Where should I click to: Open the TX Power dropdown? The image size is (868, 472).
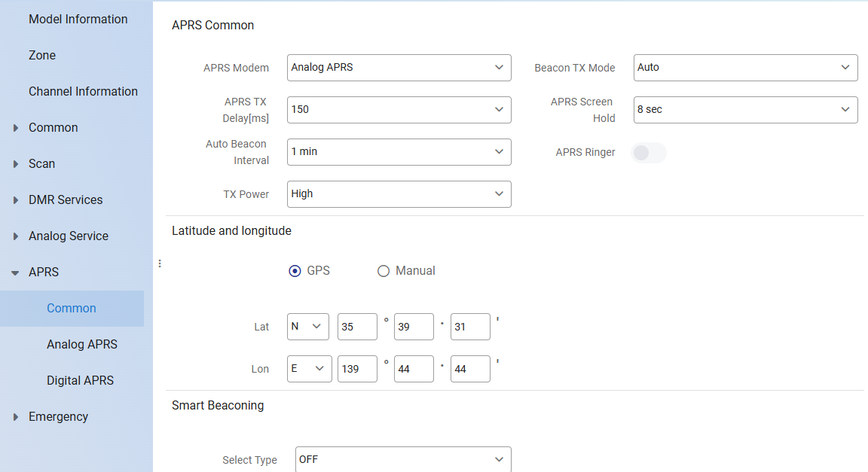(x=399, y=193)
